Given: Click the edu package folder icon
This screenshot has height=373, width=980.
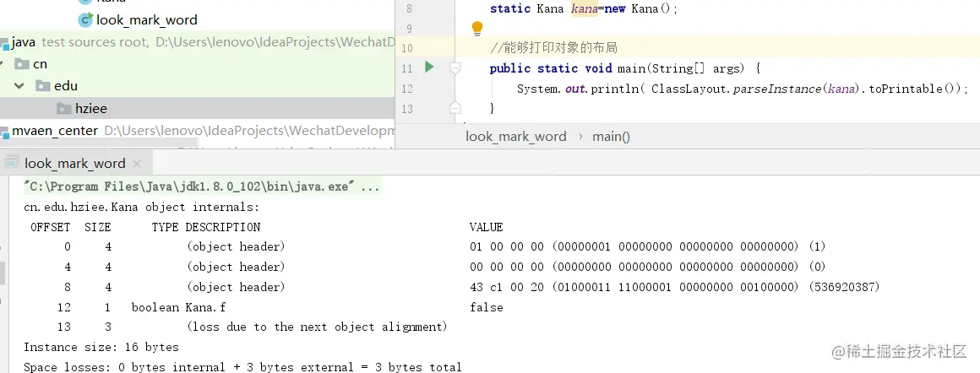Looking at the screenshot, I should pyautogui.click(x=43, y=85).
